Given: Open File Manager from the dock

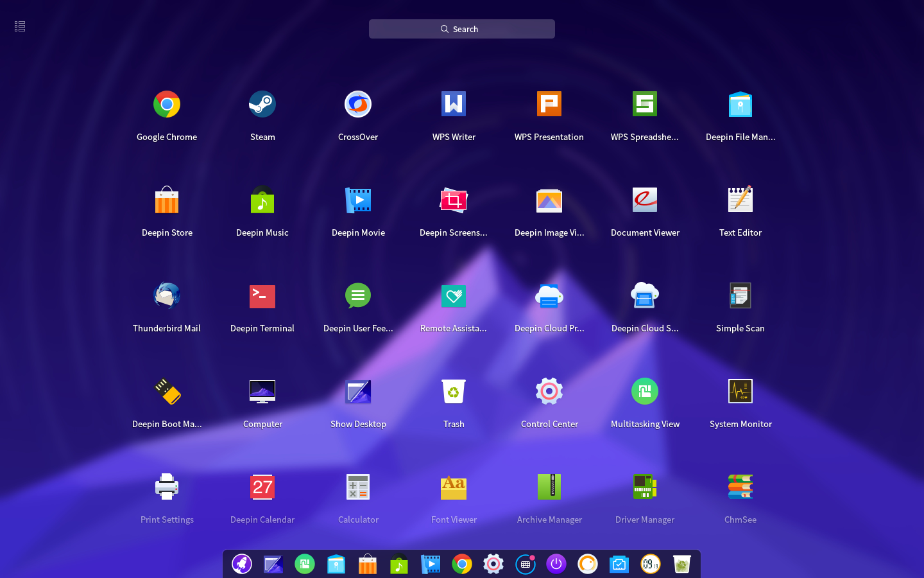Looking at the screenshot, I should (336, 564).
